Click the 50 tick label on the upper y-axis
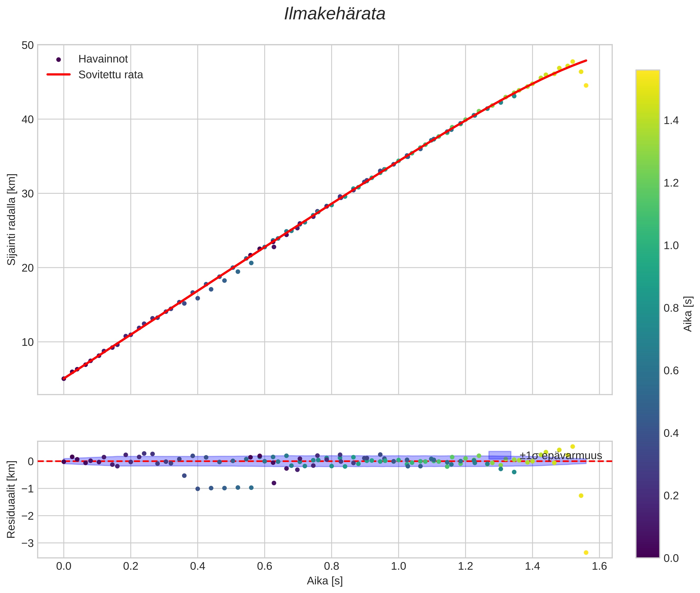 tap(27, 45)
